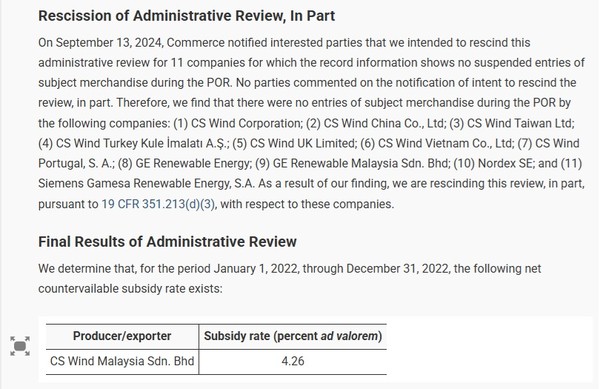Open the 19 CFR 351.213(d)(3) link
600x389 pixels.
pos(158,204)
